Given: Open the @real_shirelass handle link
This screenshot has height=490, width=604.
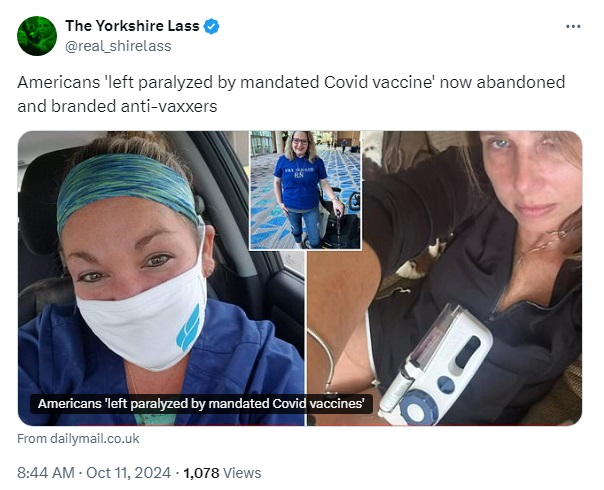Looking at the screenshot, I should [x=118, y=46].
